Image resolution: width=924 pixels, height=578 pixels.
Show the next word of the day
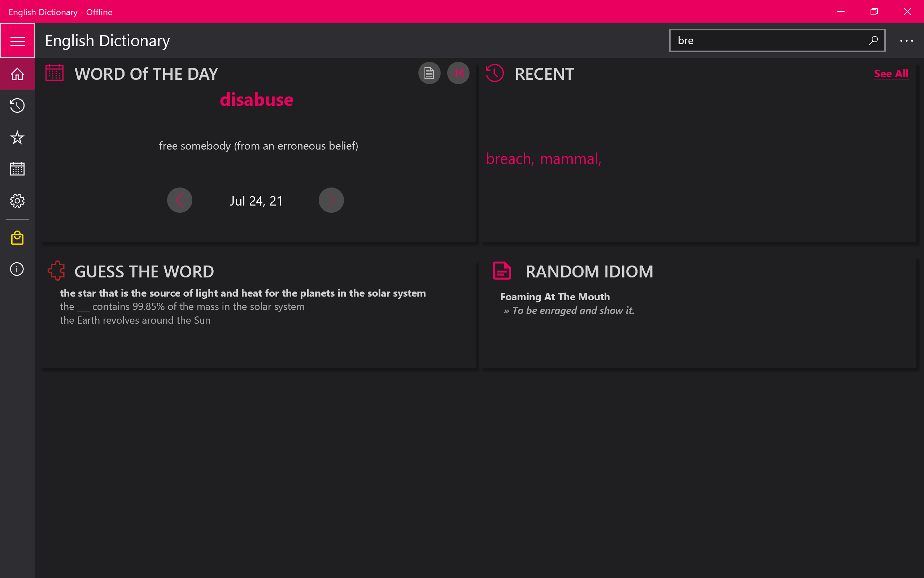click(331, 200)
